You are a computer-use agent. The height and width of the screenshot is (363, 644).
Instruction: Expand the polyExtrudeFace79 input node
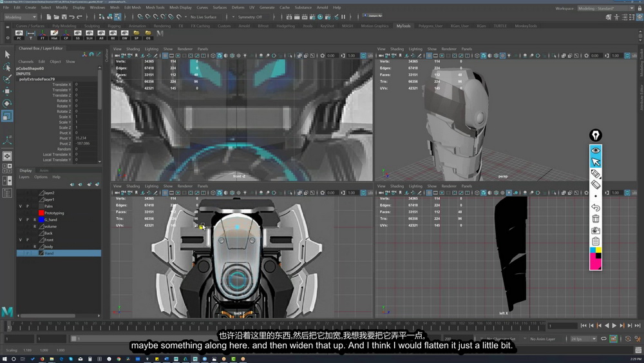(37, 79)
